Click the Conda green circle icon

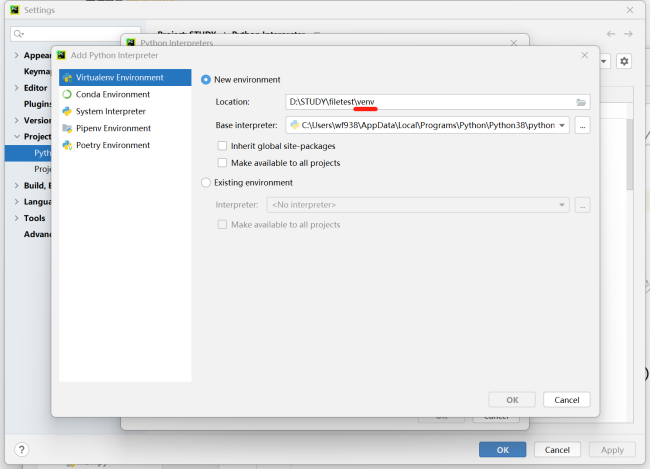(x=67, y=95)
